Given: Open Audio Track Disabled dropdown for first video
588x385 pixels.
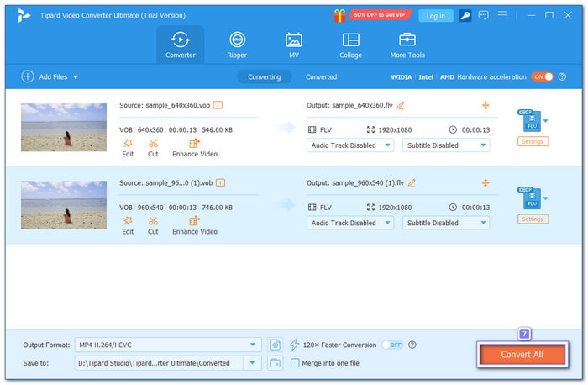Looking at the screenshot, I should point(351,145).
